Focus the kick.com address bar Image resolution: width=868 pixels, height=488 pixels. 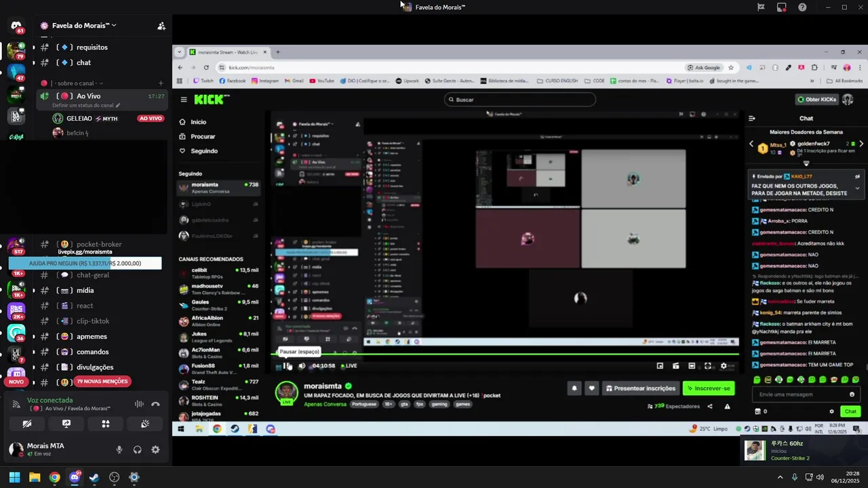pyautogui.click(x=448, y=67)
